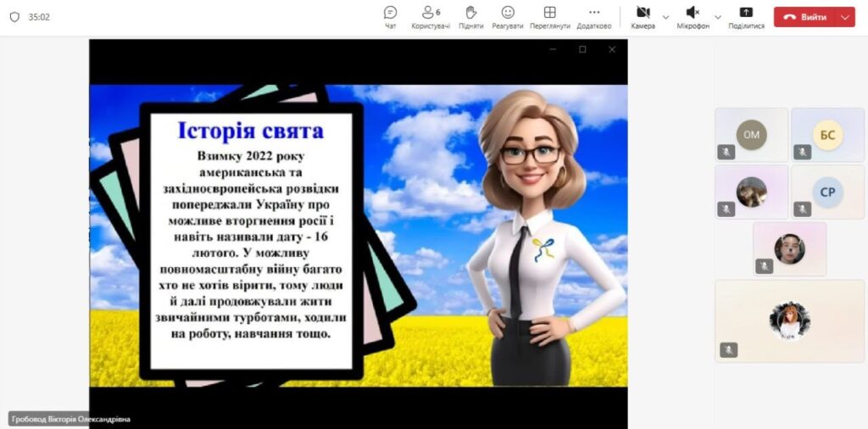
Task: Open more actions (Додатково) menu
Action: [x=593, y=16]
